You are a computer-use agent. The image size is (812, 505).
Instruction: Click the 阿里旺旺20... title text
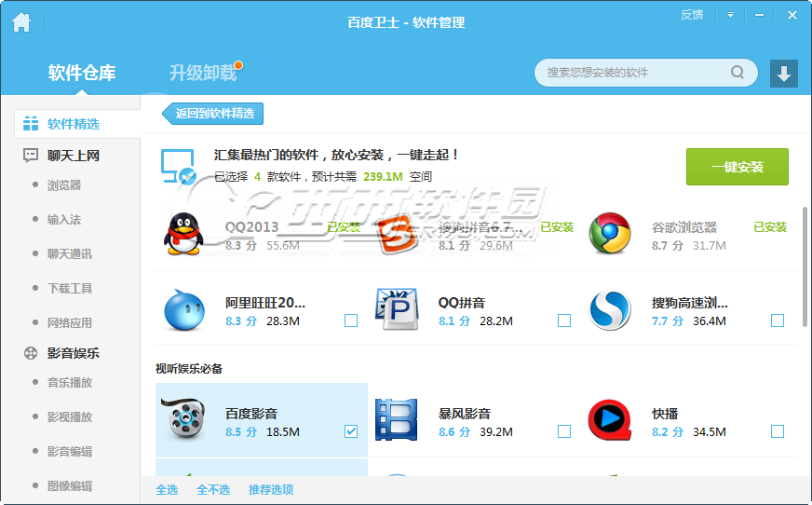[x=265, y=303]
